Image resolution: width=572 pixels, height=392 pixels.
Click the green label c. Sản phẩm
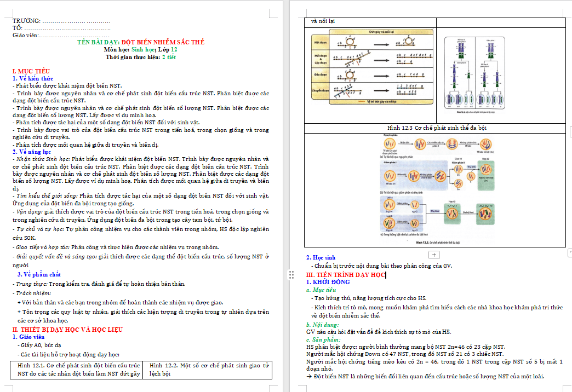(323, 339)
